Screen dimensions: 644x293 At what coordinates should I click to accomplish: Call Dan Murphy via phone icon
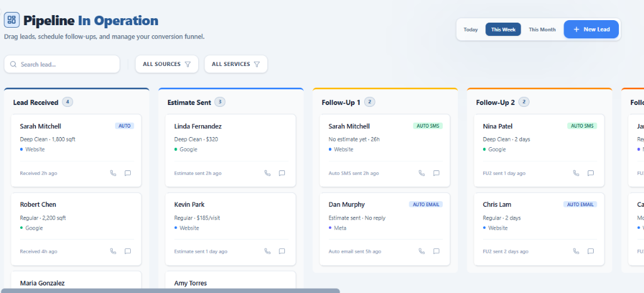click(421, 251)
